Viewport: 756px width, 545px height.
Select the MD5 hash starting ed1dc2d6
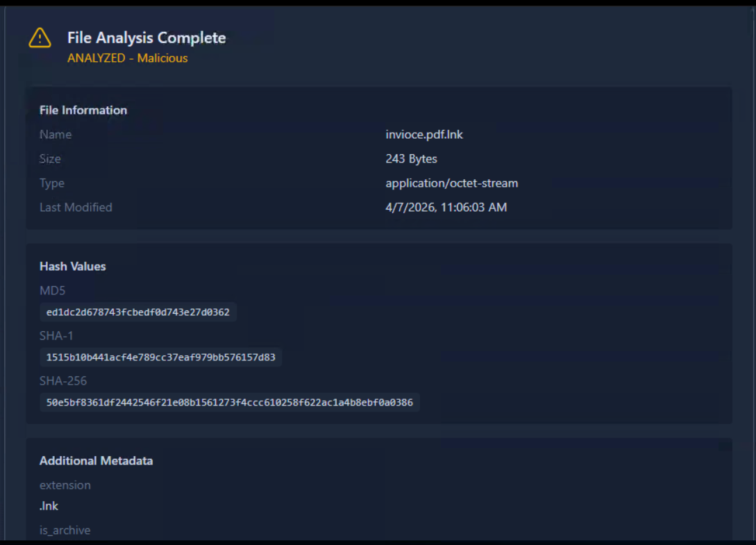coord(138,312)
